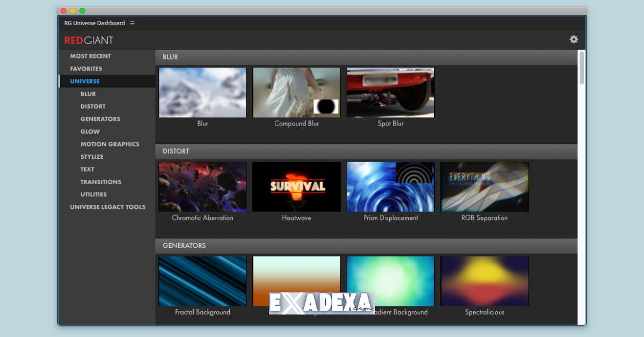
Task: Choose the Prism Displacement effect
Action: (x=390, y=187)
